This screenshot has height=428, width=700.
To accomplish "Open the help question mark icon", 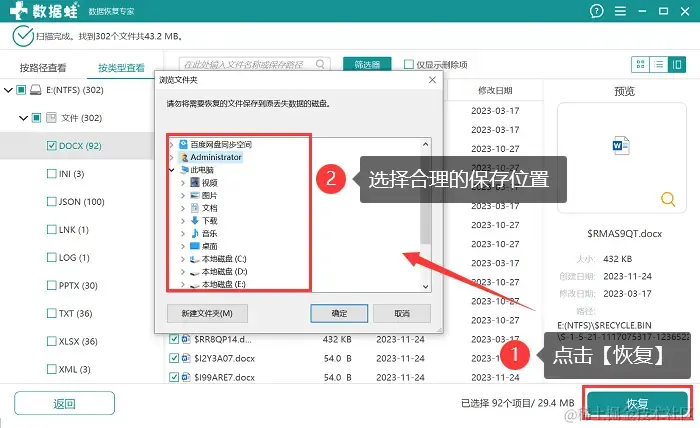I will pos(596,11).
